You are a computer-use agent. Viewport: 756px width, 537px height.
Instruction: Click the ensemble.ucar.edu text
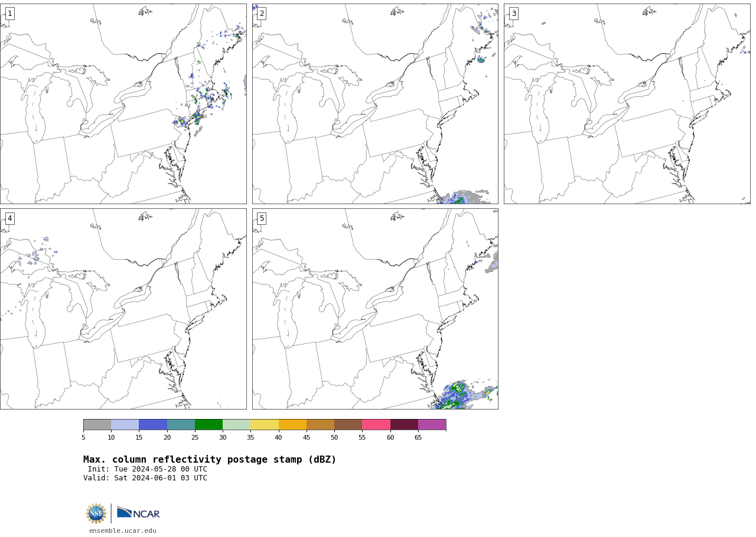point(123,531)
